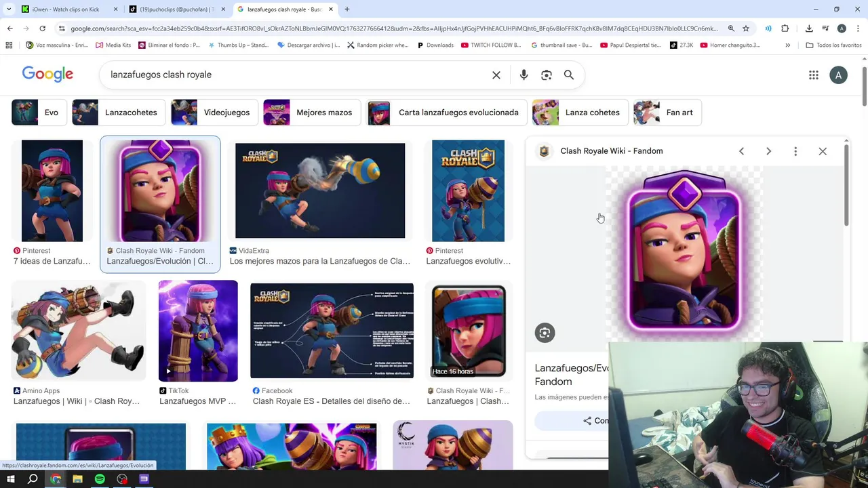
Task: Open Pinterest 7 ideas de Lanzafuegos thumbnail
Action: click(x=52, y=190)
